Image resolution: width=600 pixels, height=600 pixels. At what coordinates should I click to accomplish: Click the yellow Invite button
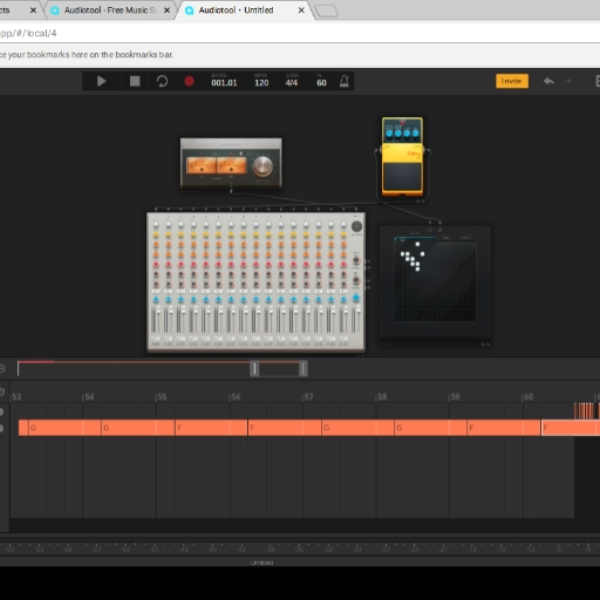[x=512, y=81]
